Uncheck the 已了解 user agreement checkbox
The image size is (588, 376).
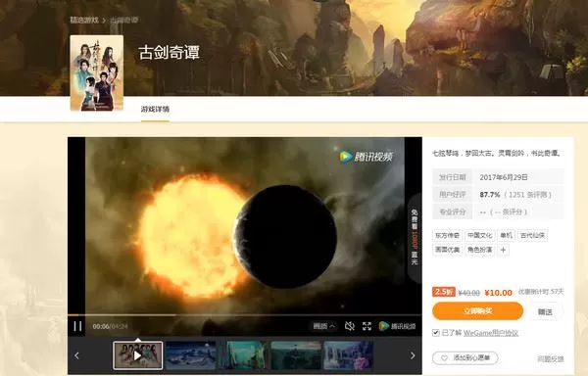[x=436, y=333]
